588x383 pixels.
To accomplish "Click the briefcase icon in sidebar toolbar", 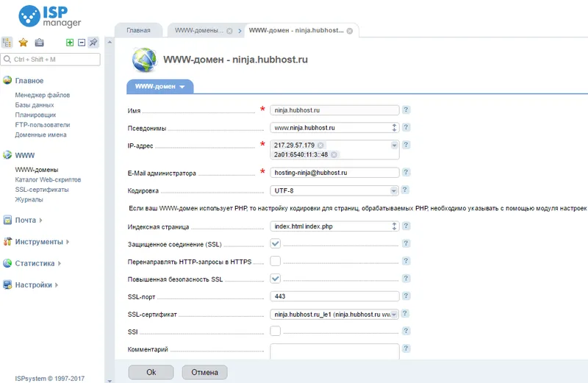I will coord(40,43).
